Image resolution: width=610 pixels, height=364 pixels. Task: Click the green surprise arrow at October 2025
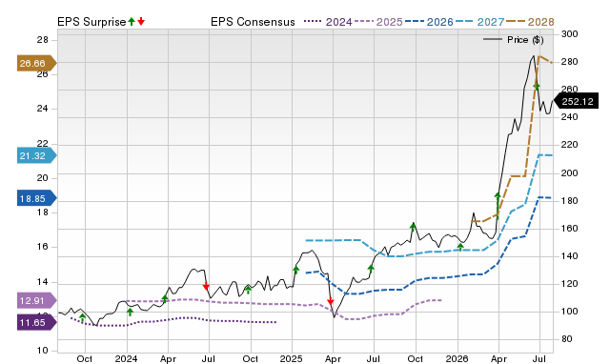coord(413,226)
